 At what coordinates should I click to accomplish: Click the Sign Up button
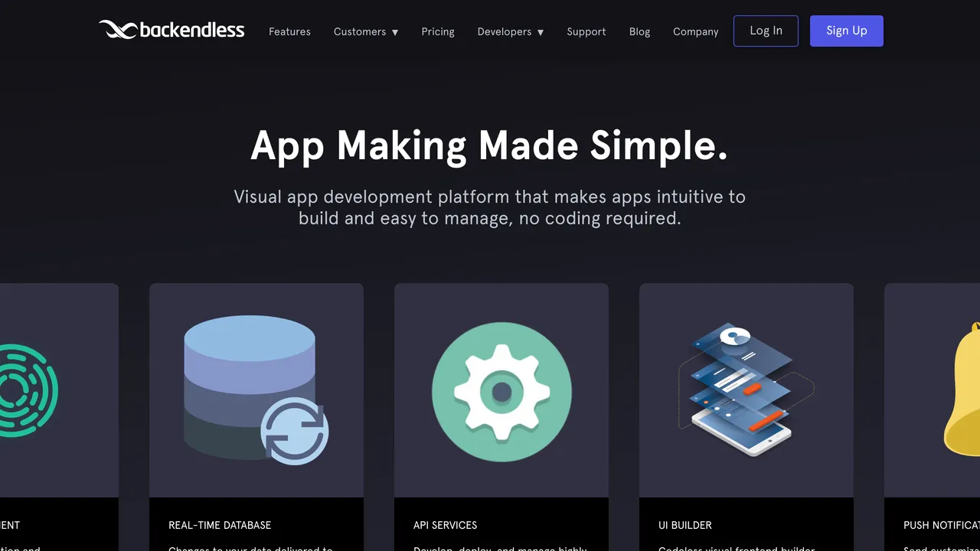[x=847, y=31]
